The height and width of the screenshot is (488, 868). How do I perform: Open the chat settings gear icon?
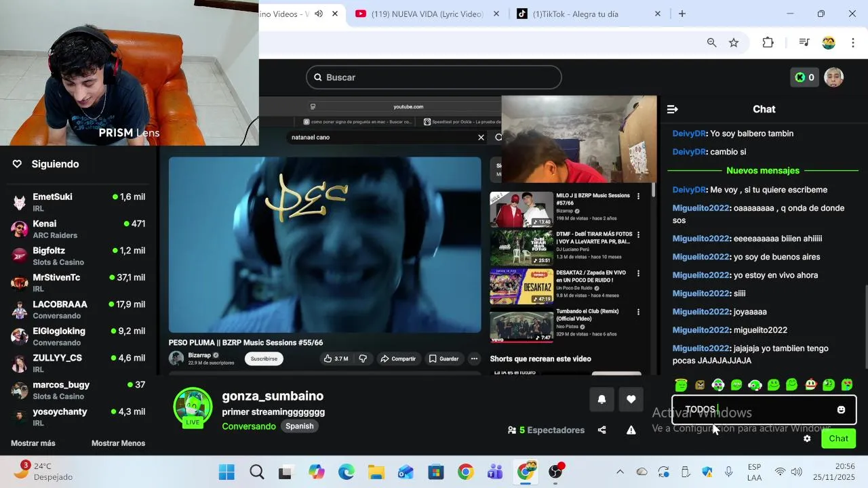807,439
